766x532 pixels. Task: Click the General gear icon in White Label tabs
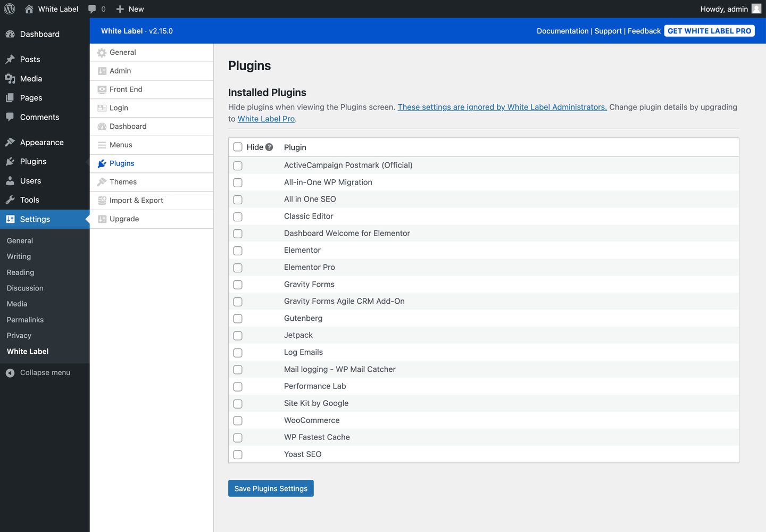tap(102, 53)
